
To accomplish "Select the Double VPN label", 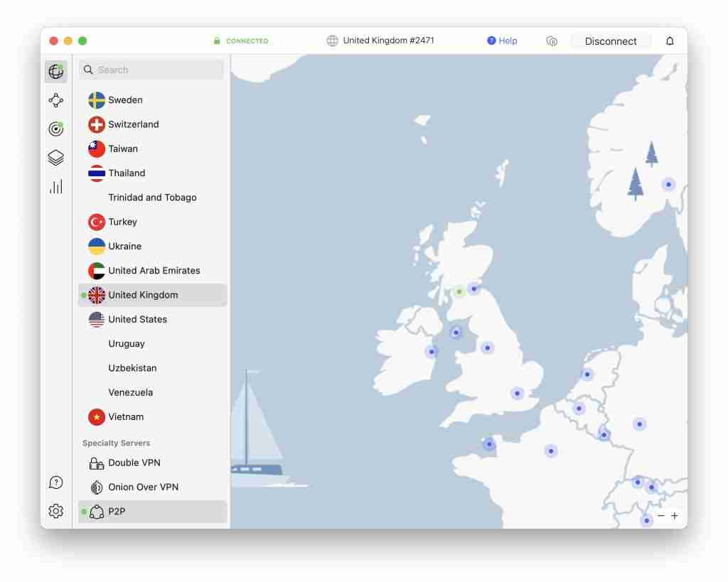I will 134,463.
